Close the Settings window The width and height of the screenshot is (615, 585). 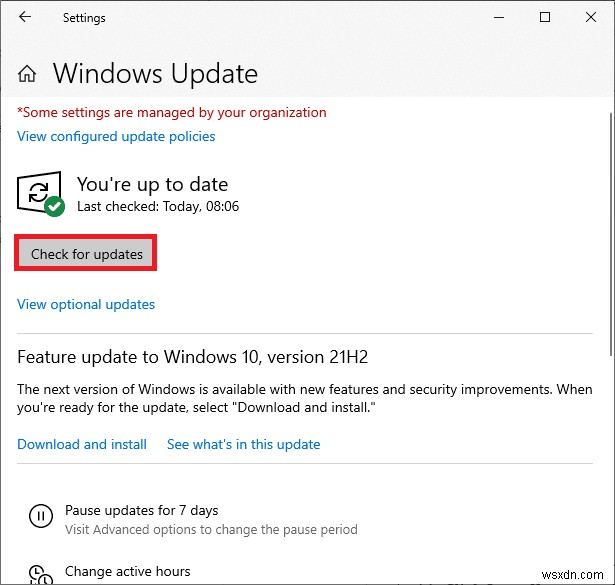click(591, 17)
